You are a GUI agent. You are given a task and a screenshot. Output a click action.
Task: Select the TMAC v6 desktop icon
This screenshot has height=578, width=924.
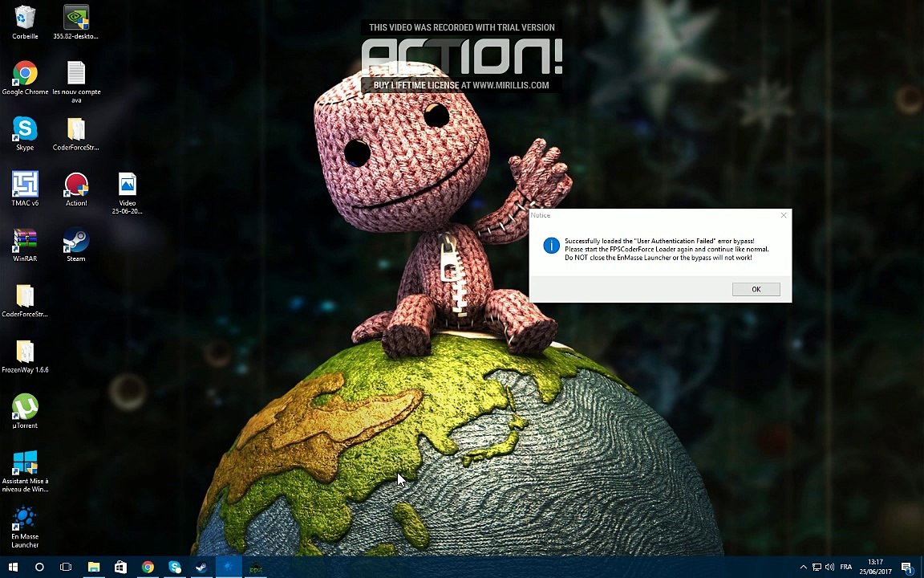click(x=25, y=189)
